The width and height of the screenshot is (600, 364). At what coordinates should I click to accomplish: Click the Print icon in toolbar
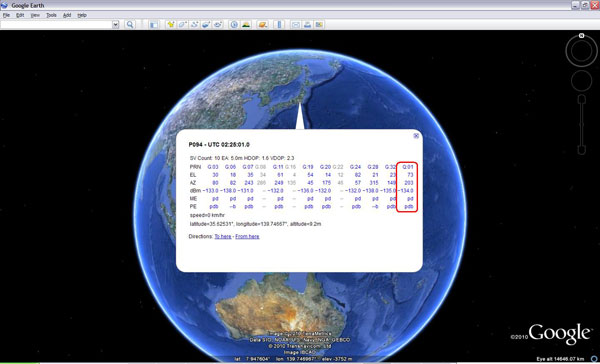(x=307, y=24)
